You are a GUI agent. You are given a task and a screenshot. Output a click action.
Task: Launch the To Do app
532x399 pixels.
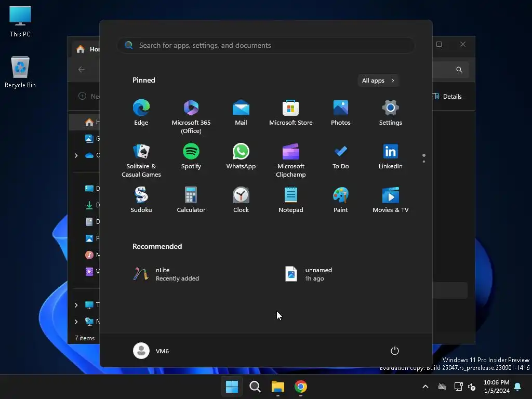coord(341,157)
